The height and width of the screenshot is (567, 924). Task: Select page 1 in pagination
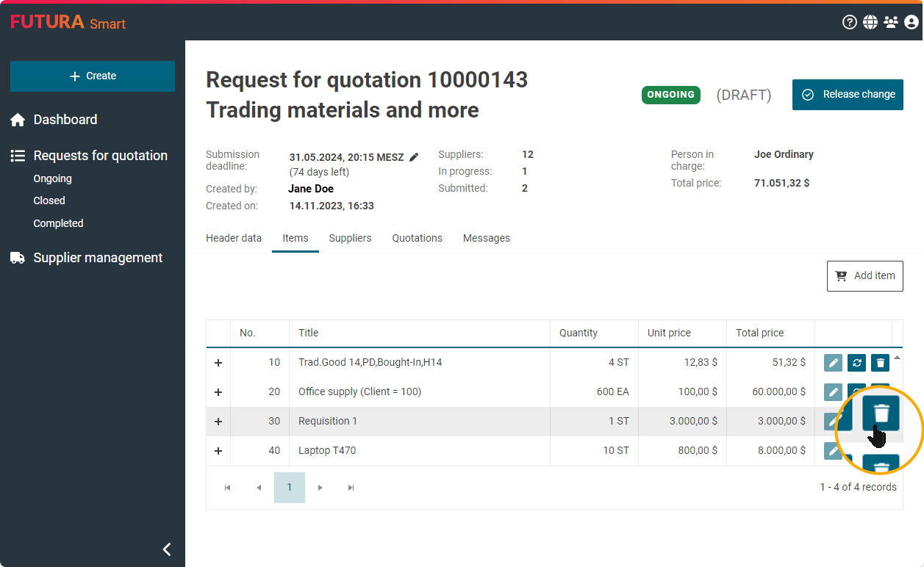point(290,488)
